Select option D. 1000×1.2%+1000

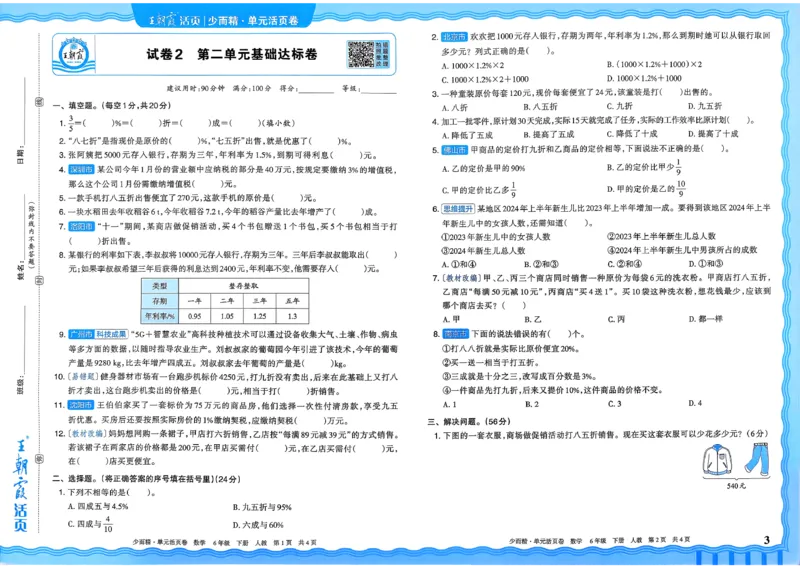coord(644,78)
